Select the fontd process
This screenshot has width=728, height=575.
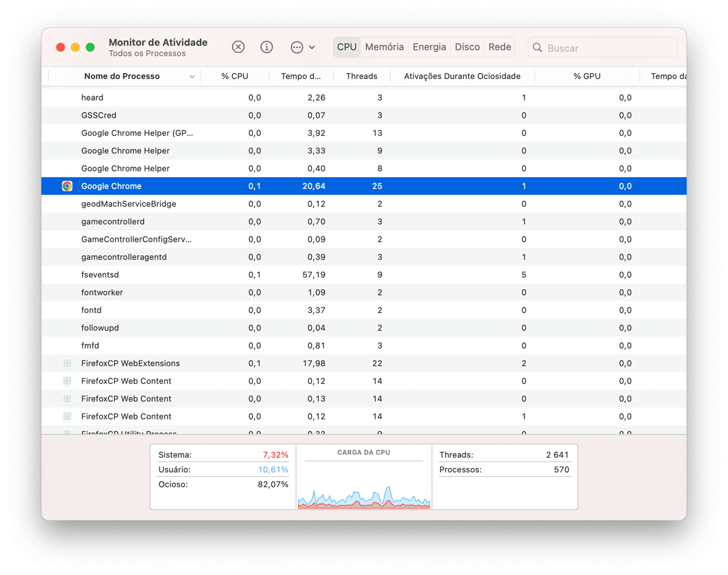pos(364,310)
